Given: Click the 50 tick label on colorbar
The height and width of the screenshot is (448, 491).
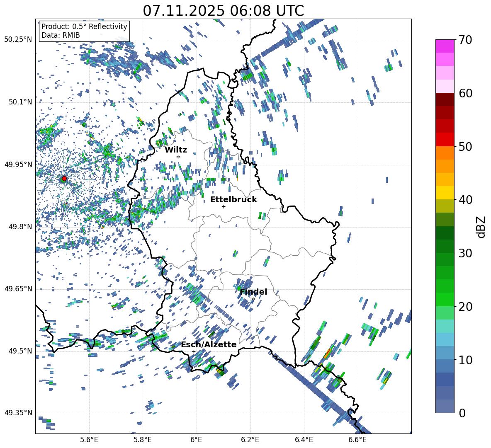Looking at the screenshot, I should [465, 146].
